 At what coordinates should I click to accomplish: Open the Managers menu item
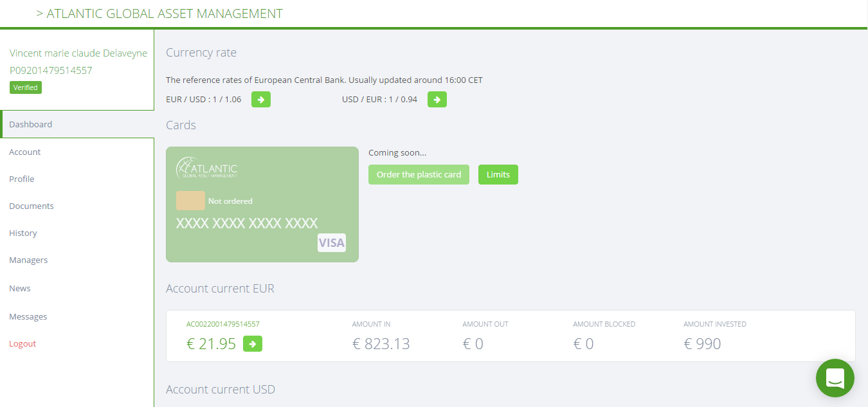pyautogui.click(x=28, y=260)
